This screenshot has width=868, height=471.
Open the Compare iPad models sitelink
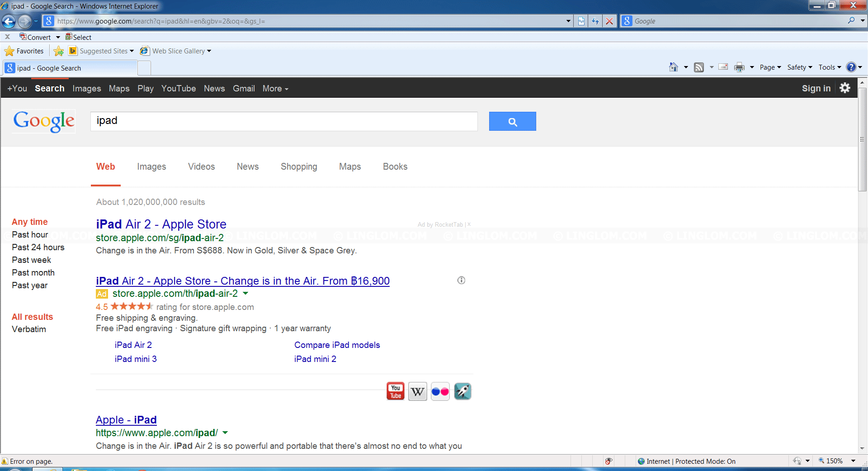(337, 345)
